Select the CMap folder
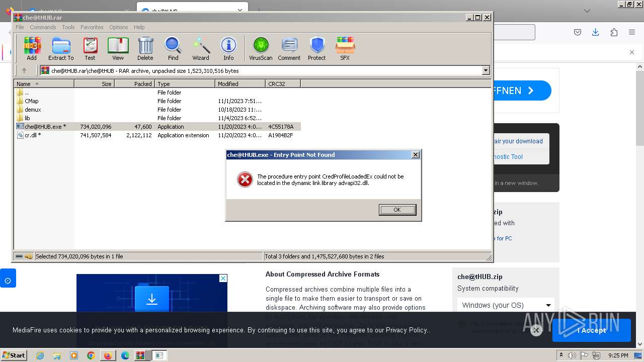 coord(157,101)
